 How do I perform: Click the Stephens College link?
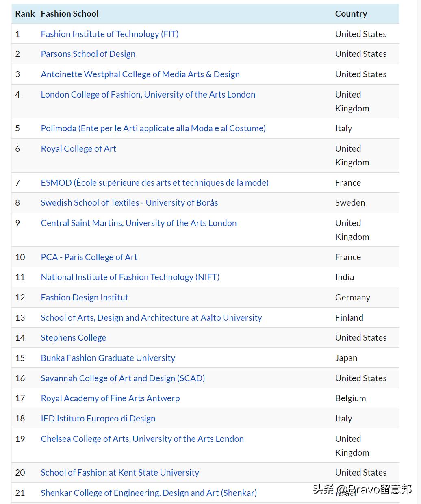(x=73, y=338)
